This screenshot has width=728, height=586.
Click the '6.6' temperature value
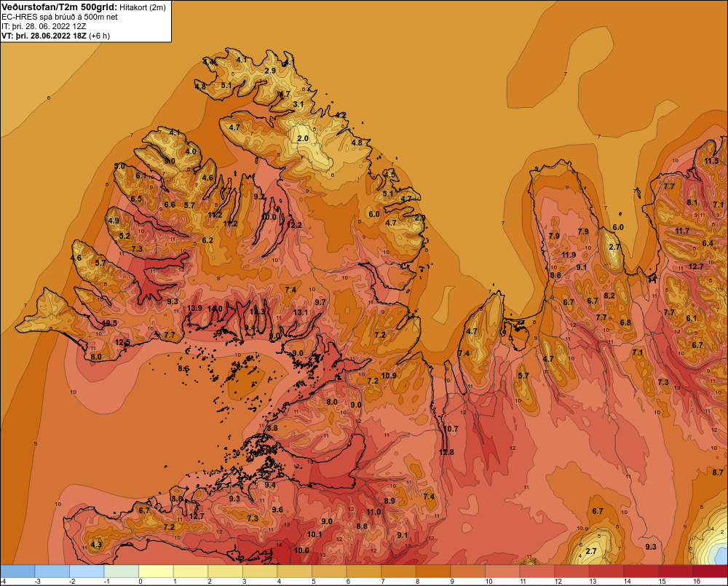click(170, 205)
